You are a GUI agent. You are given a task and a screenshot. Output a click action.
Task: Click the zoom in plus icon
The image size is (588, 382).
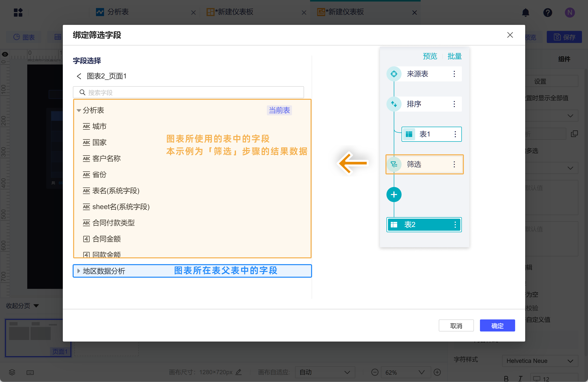[437, 372]
